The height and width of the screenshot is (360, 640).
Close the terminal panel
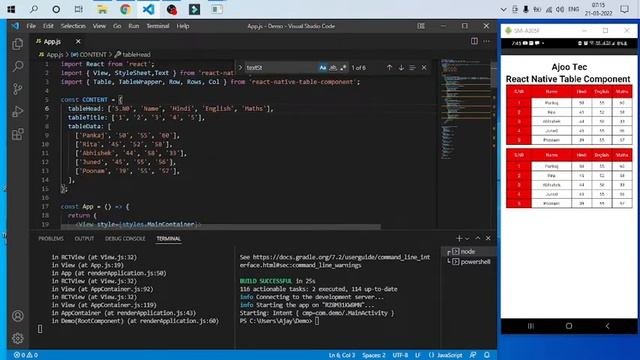click(488, 238)
